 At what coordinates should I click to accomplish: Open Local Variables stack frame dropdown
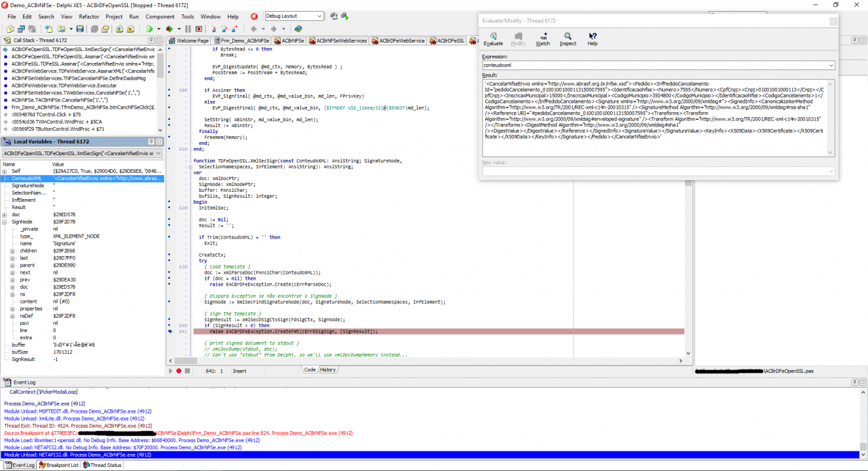tap(158, 153)
